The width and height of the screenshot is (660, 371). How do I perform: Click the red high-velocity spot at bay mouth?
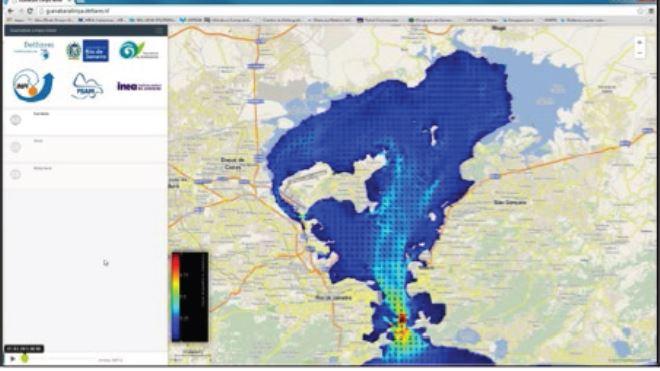point(402,318)
